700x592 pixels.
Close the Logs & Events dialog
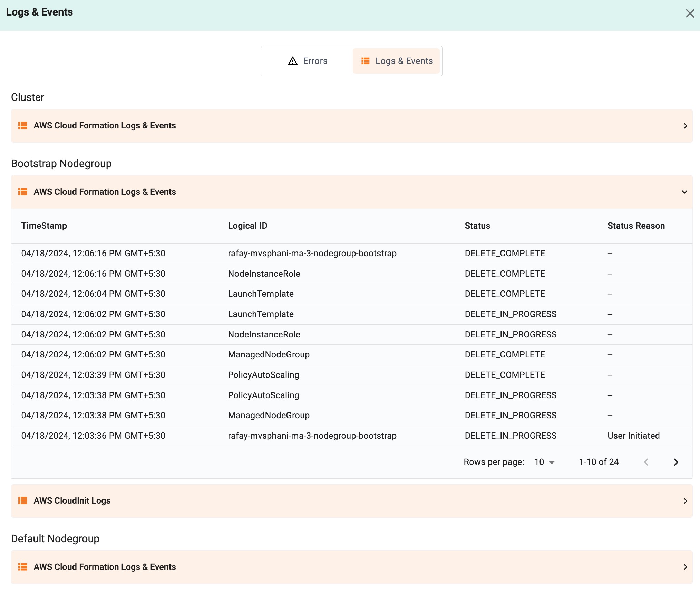point(690,13)
